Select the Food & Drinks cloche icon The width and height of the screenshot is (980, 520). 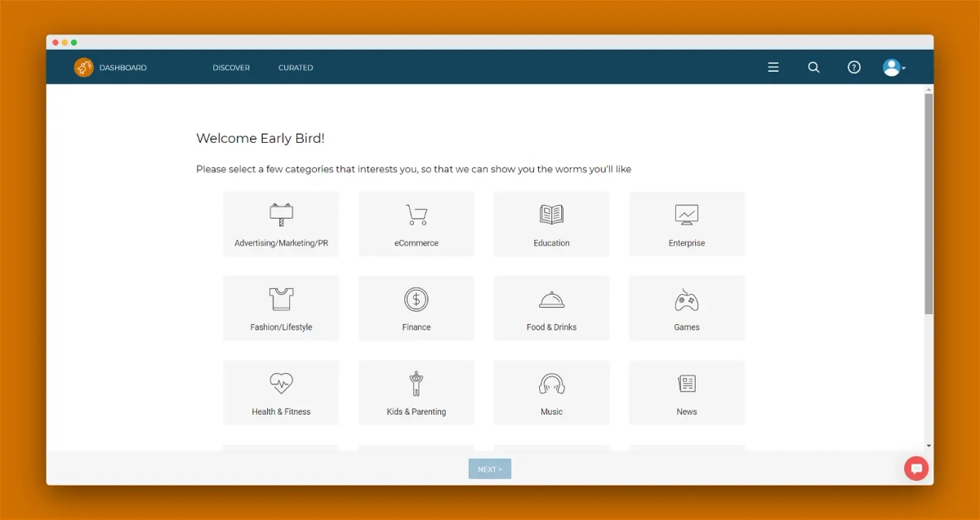(x=551, y=300)
